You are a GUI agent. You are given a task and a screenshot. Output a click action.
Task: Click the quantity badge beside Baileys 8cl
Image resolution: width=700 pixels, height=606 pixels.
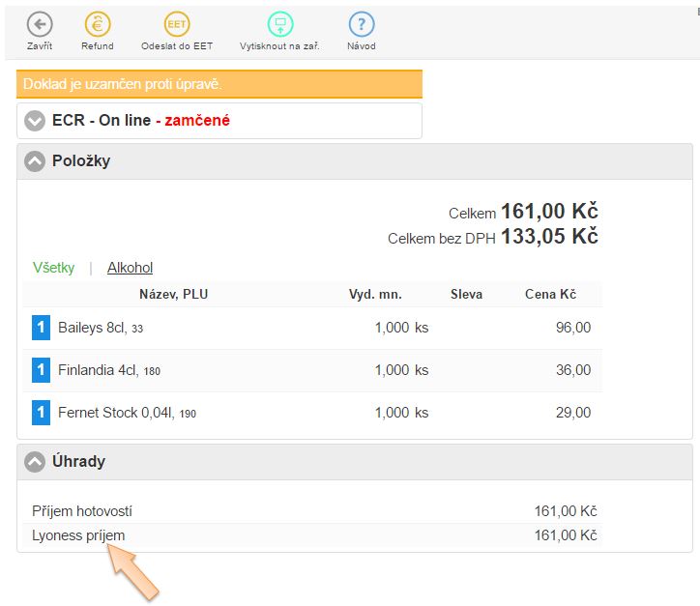pos(41,329)
